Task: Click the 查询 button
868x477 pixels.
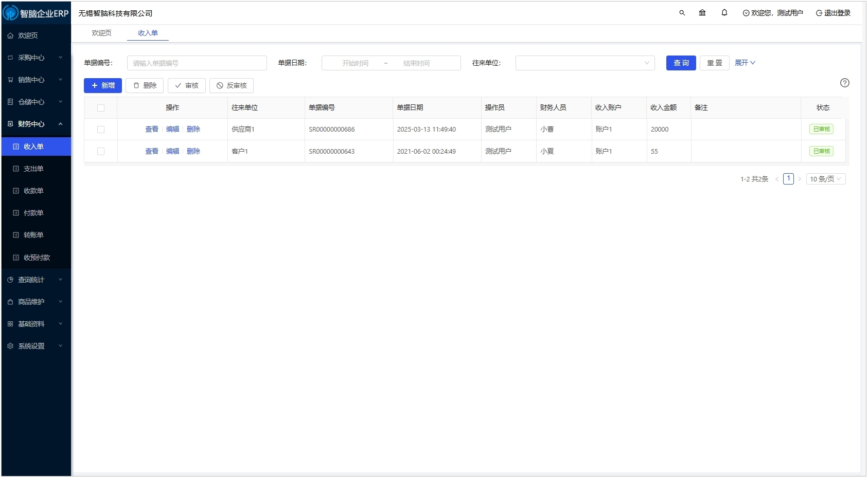Action: pyautogui.click(x=681, y=63)
